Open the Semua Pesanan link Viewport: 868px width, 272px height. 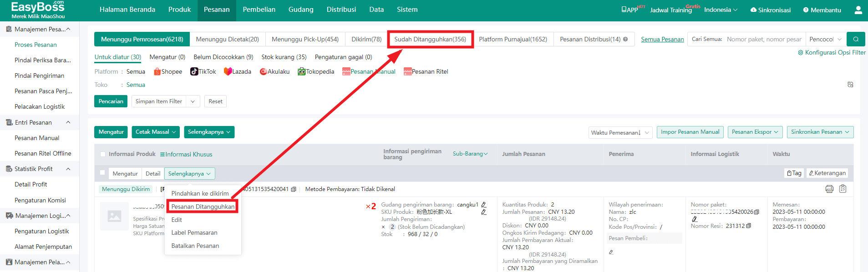coord(662,40)
